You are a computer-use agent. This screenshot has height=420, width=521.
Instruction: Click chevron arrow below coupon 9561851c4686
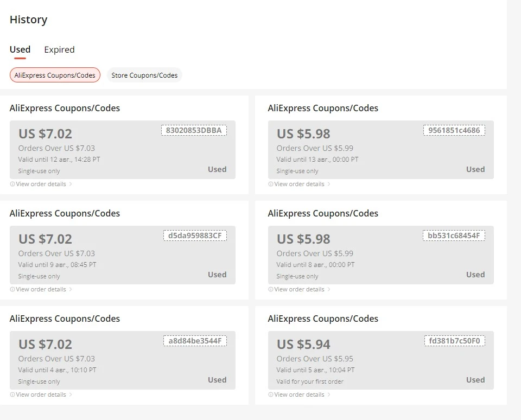point(329,184)
